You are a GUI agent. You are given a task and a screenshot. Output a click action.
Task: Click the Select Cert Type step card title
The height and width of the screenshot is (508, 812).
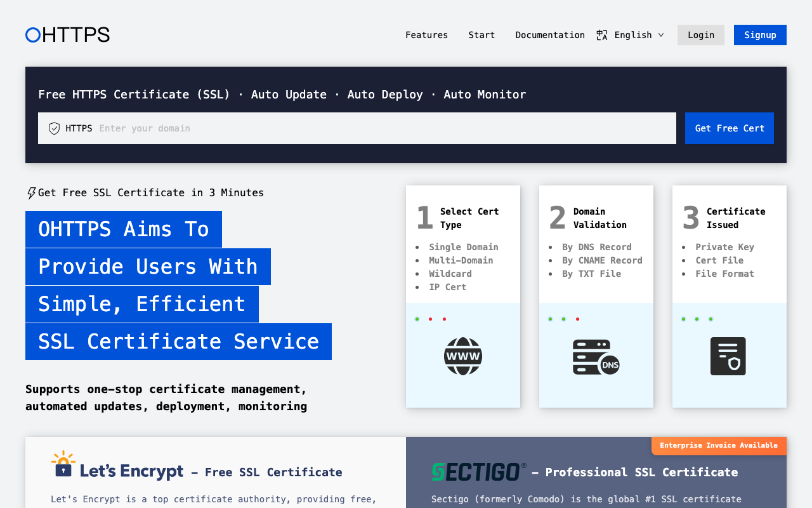pyautogui.click(x=469, y=218)
